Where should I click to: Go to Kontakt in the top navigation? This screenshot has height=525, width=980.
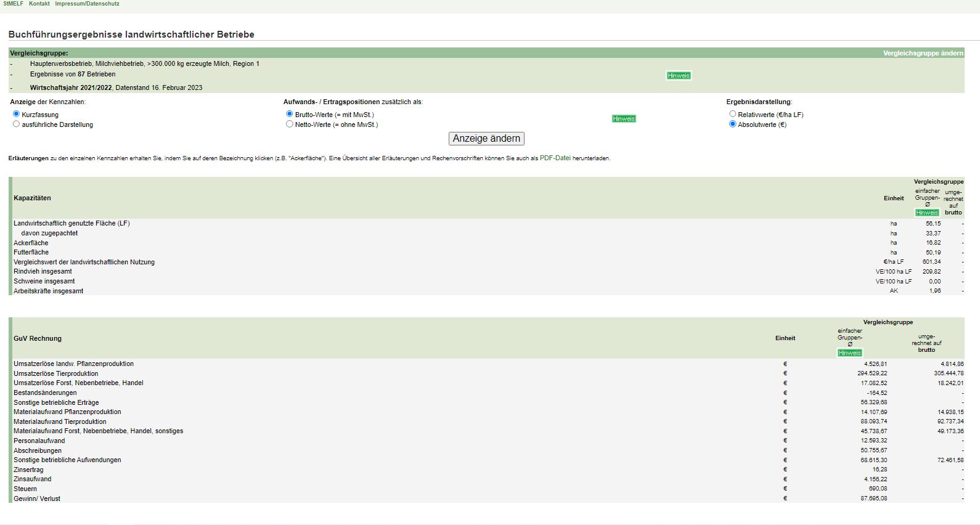(39, 4)
